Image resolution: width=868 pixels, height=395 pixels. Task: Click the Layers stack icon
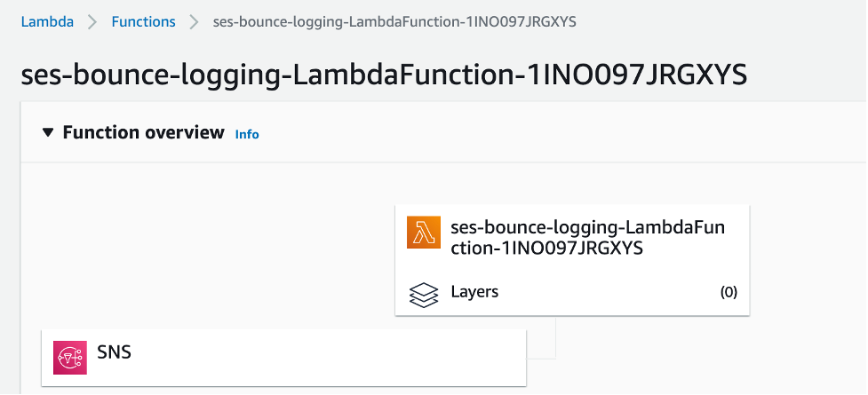[424, 295]
